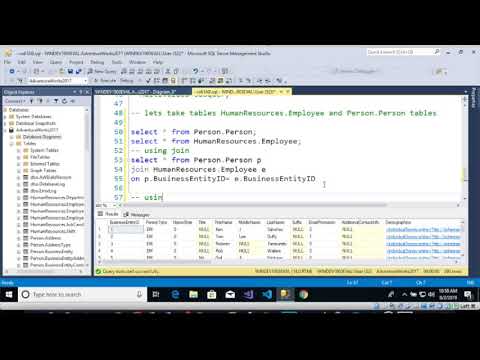
Task: Select the Person.Address table
Action: (x=46, y=238)
